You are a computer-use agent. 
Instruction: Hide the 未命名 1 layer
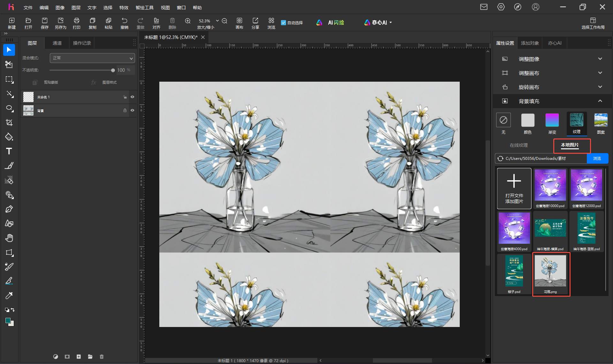click(x=132, y=97)
